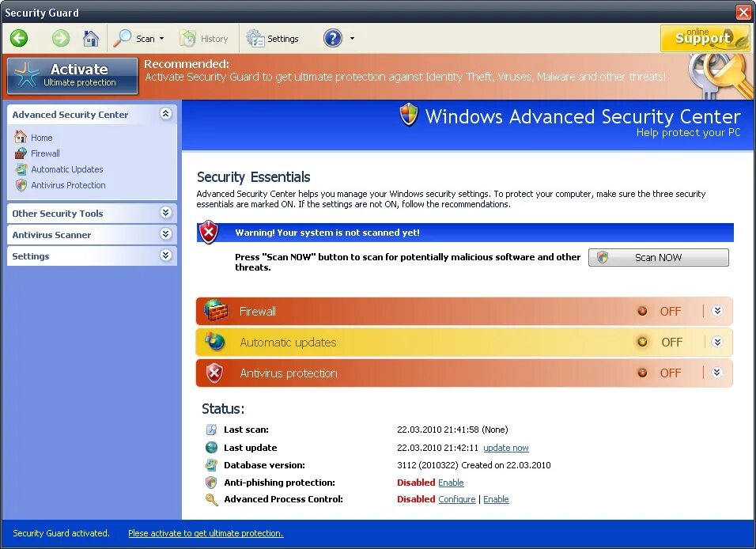Collapse the Advanced Security Center panel
The height and width of the screenshot is (549, 756).
pos(166,114)
